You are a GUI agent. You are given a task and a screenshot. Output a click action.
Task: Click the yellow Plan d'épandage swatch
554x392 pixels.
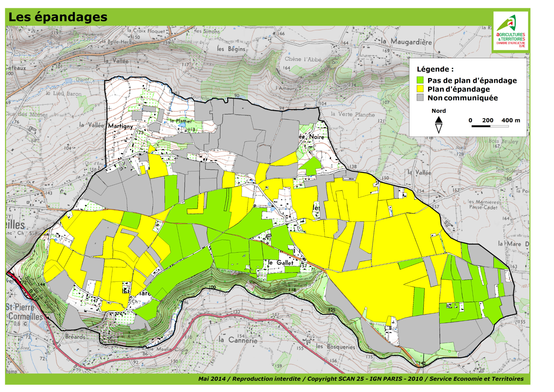pos(420,89)
